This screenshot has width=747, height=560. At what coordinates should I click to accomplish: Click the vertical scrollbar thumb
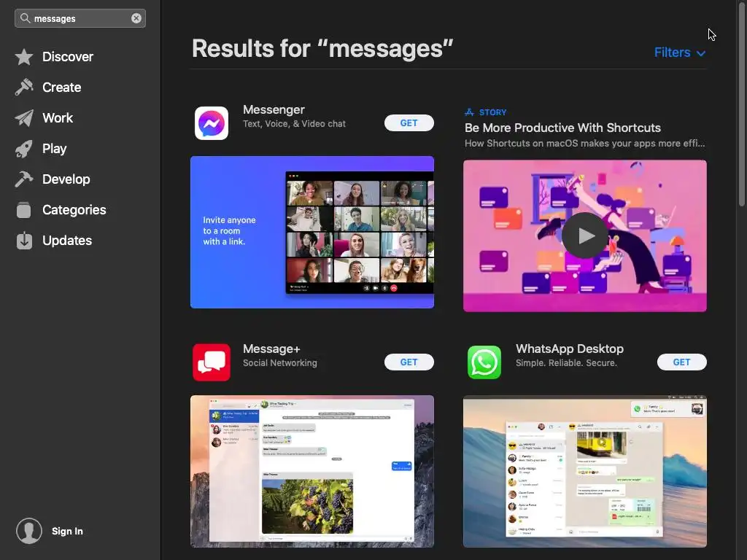pos(741,105)
